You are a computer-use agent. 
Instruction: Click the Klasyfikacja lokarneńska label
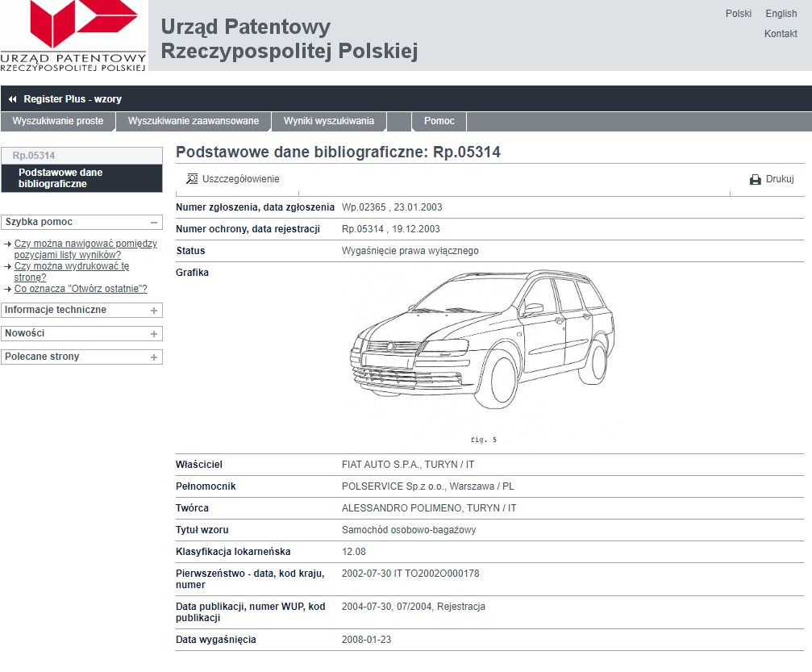233,552
